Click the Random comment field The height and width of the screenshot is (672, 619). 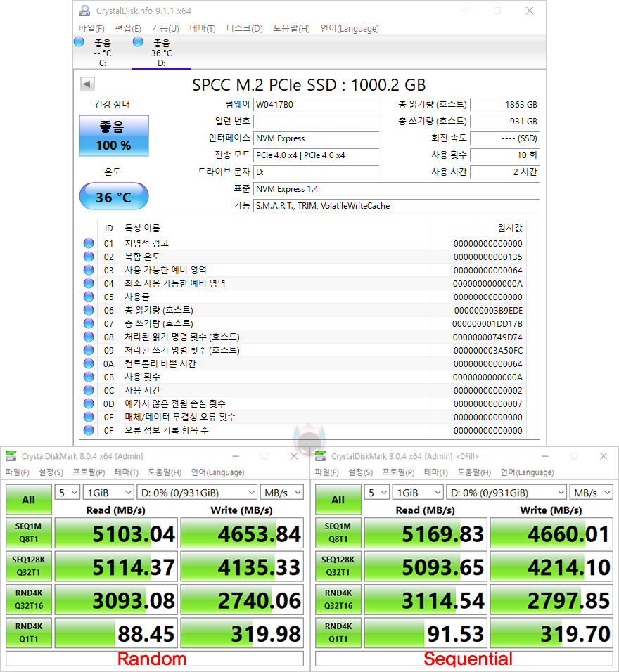coord(155,659)
